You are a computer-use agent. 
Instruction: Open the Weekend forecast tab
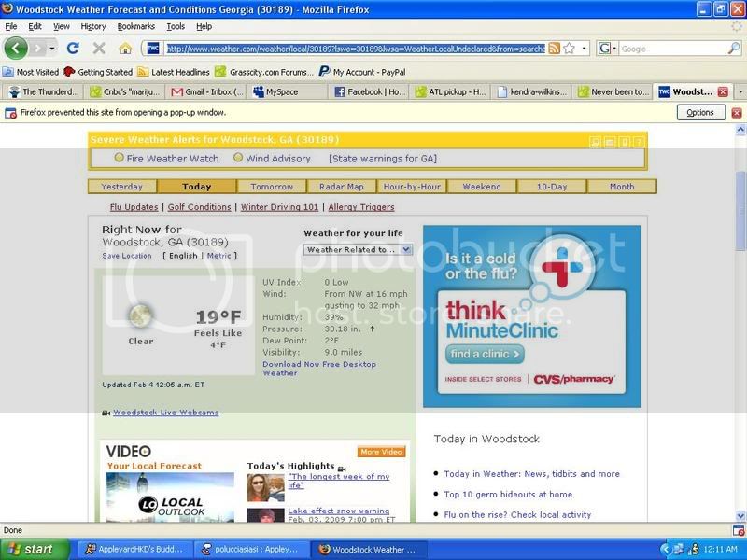point(482,187)
